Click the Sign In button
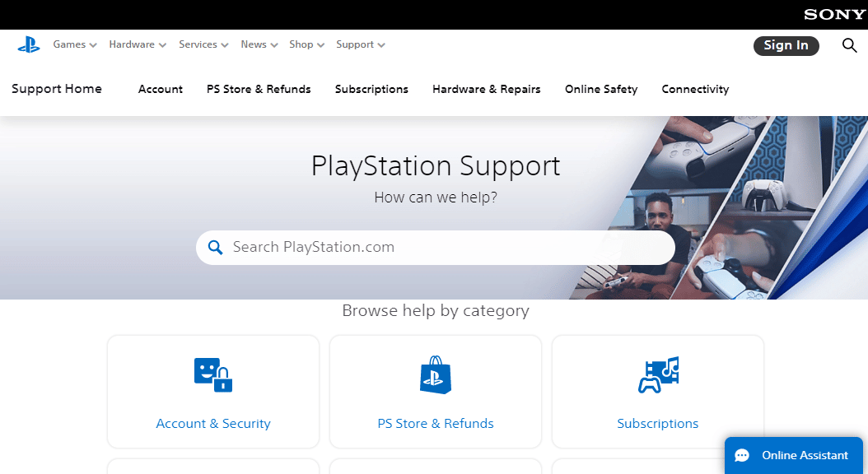This screenshot has height=474, width=868. click(786, 46)
